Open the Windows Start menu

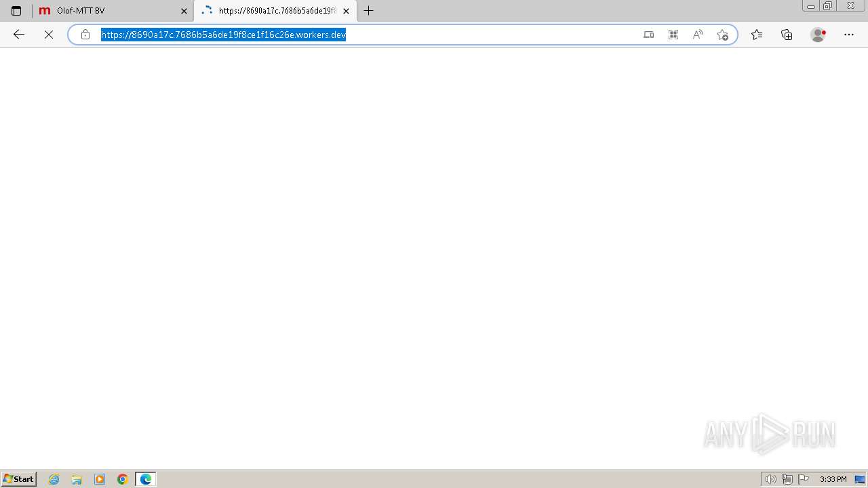[x=19, y=479]
